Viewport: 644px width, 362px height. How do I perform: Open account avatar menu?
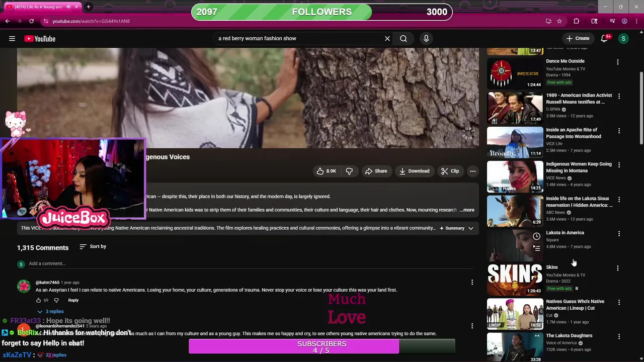point(623,38)
